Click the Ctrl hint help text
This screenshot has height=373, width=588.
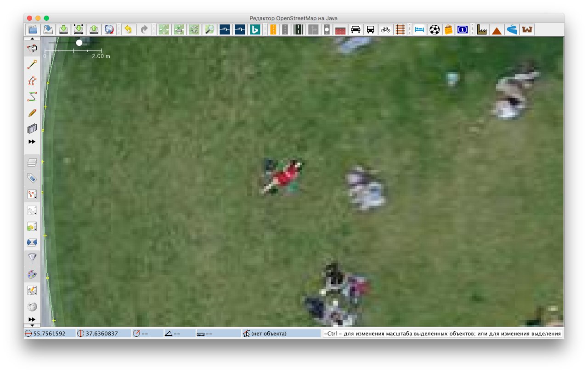pos(443,334)
